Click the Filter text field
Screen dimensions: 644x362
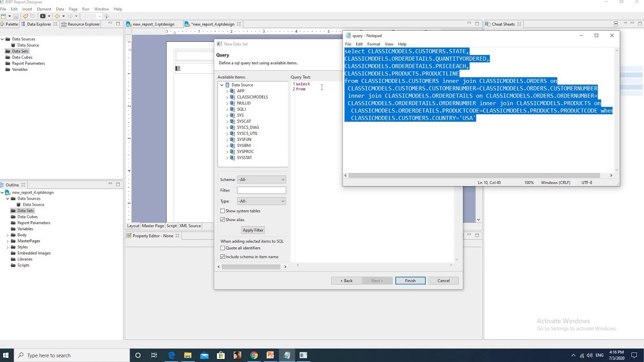click(x=261, y=190)
